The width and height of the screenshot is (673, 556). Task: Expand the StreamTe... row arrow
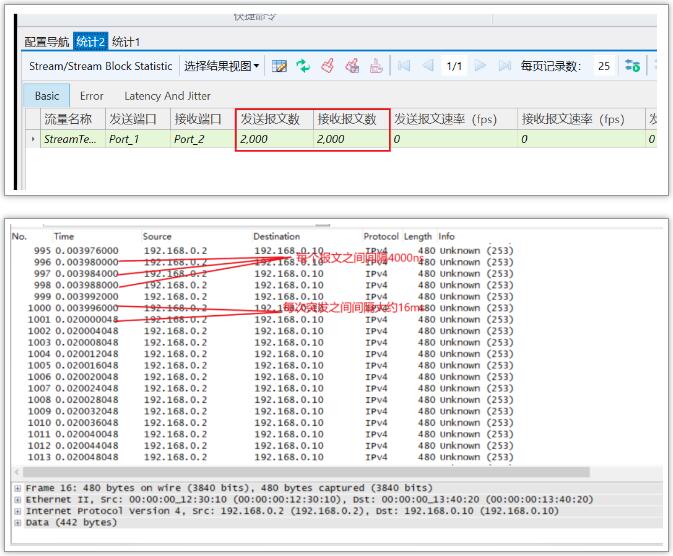(33, 140)
